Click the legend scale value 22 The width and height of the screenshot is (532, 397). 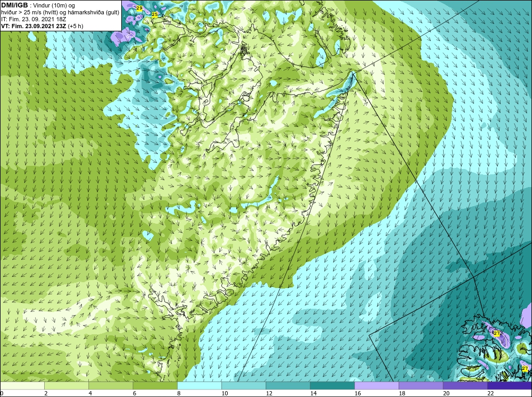[491, 393]
